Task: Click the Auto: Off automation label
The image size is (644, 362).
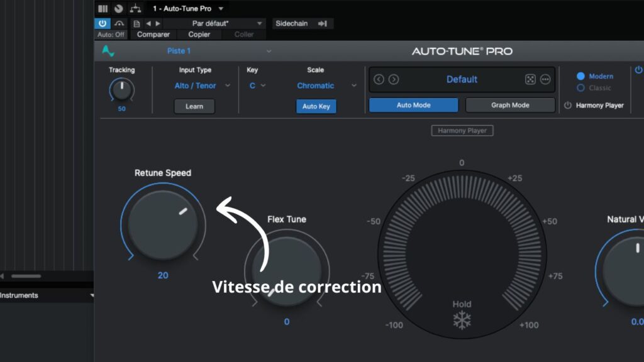Action: click(x=111, y=35)
